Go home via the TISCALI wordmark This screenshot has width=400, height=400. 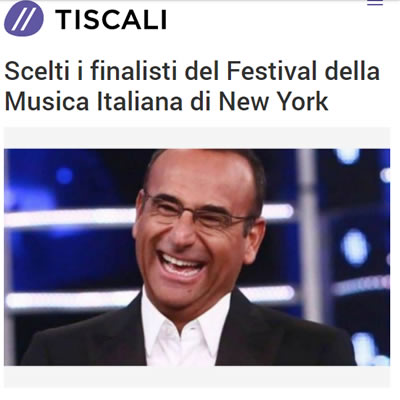pos(111,19)
